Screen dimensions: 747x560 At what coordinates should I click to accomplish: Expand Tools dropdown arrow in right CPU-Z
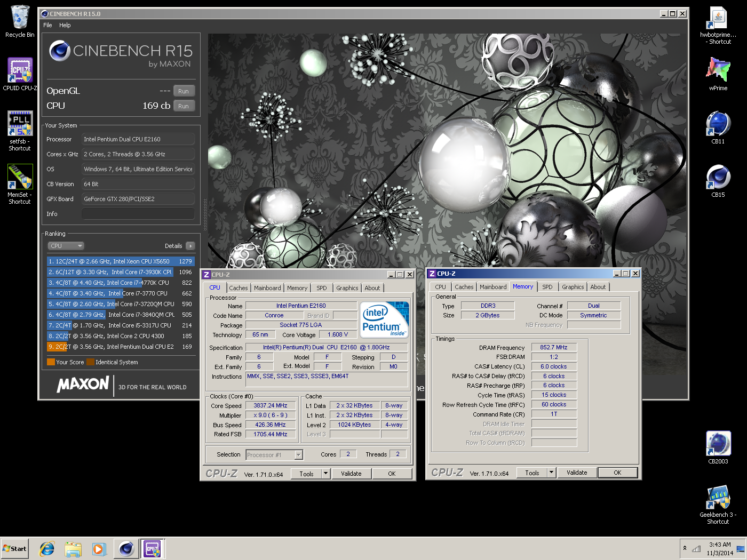[x=552, y=473]
